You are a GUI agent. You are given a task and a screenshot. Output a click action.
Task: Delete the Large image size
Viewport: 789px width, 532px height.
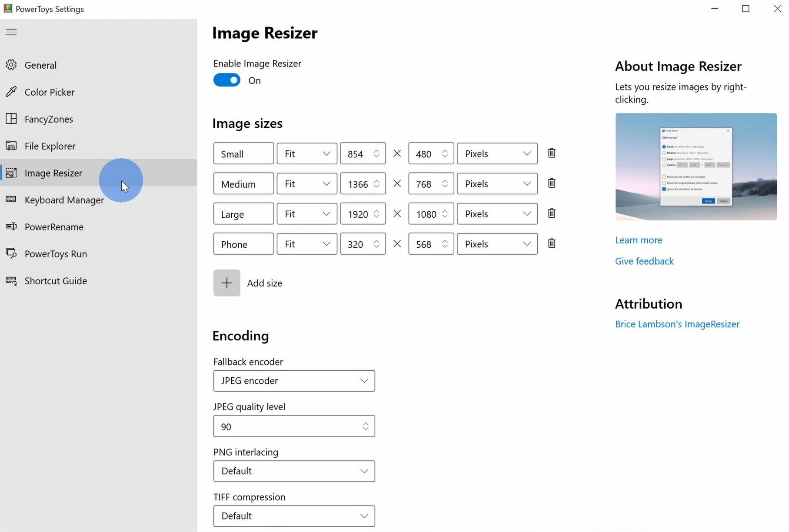point(552,213)
